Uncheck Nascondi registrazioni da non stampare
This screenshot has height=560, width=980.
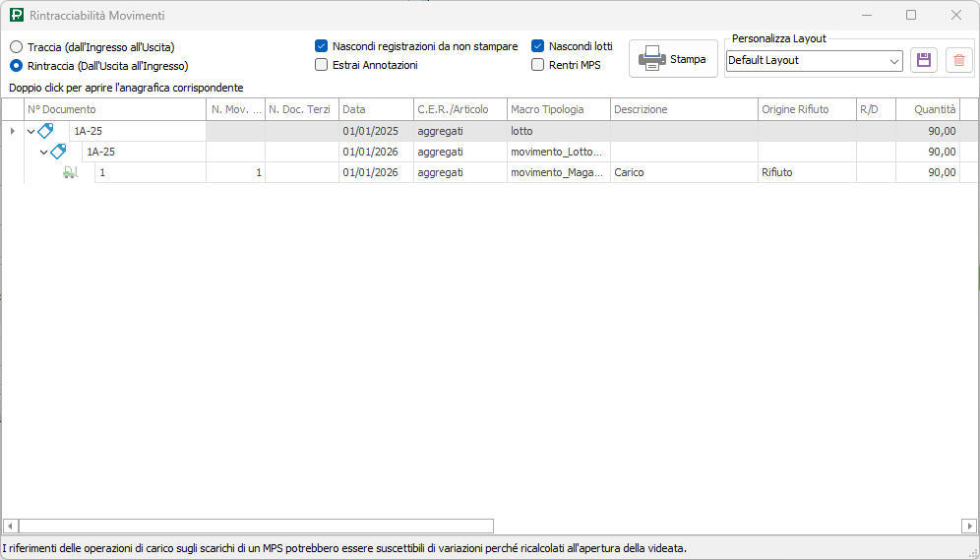point(322,46)
